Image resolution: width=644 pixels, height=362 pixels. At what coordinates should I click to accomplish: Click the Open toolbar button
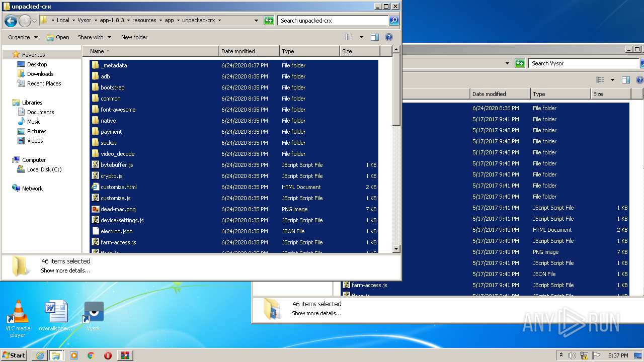pyautogui.click(x=58, y=37)
